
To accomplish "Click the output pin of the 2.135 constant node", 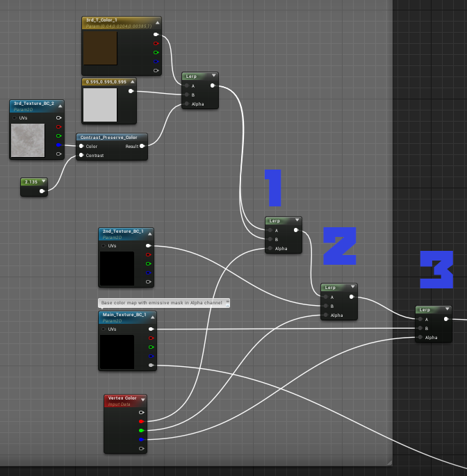I will pos(42,190).
